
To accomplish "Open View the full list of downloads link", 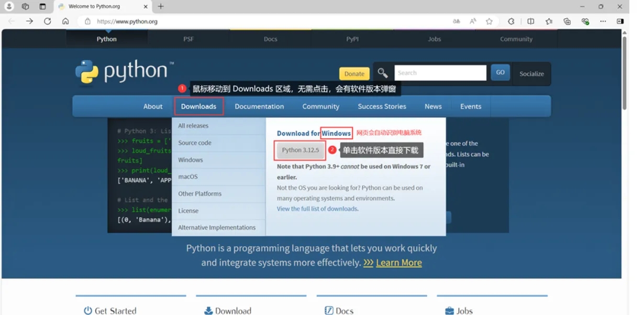I will (317, 209).
